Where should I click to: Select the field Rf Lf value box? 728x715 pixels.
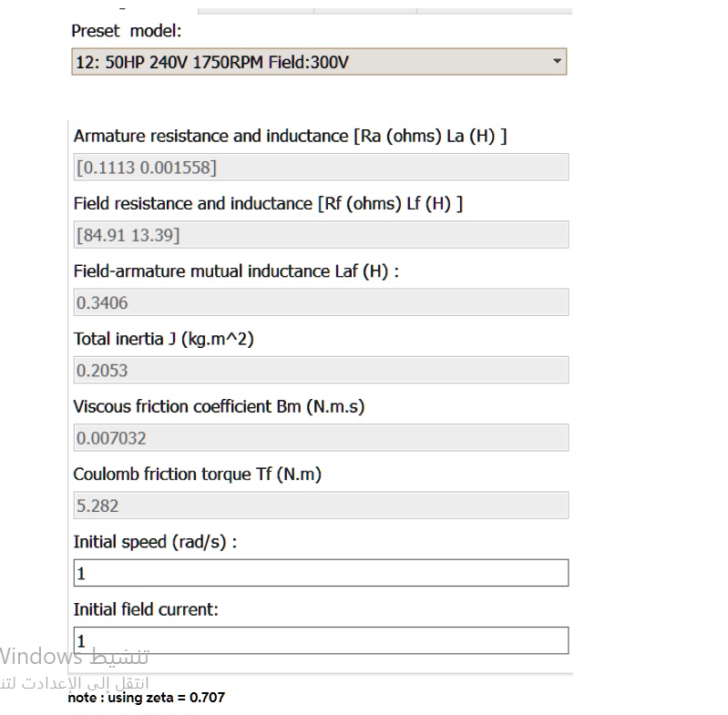click(321, 235)
